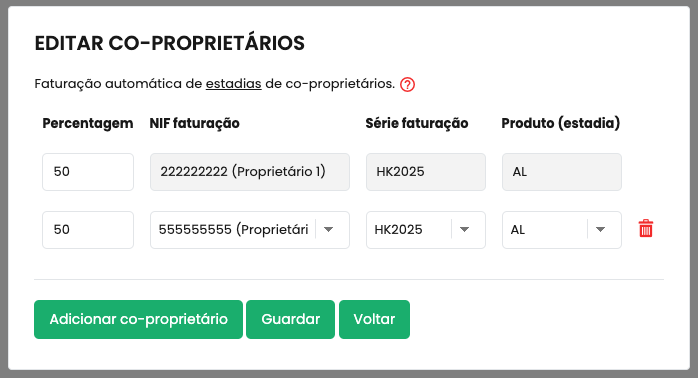Open the red question mark help icon

pos(407,84)
